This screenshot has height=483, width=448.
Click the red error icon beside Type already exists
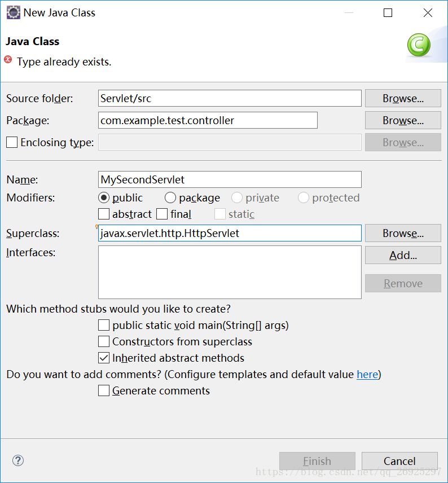8,59
